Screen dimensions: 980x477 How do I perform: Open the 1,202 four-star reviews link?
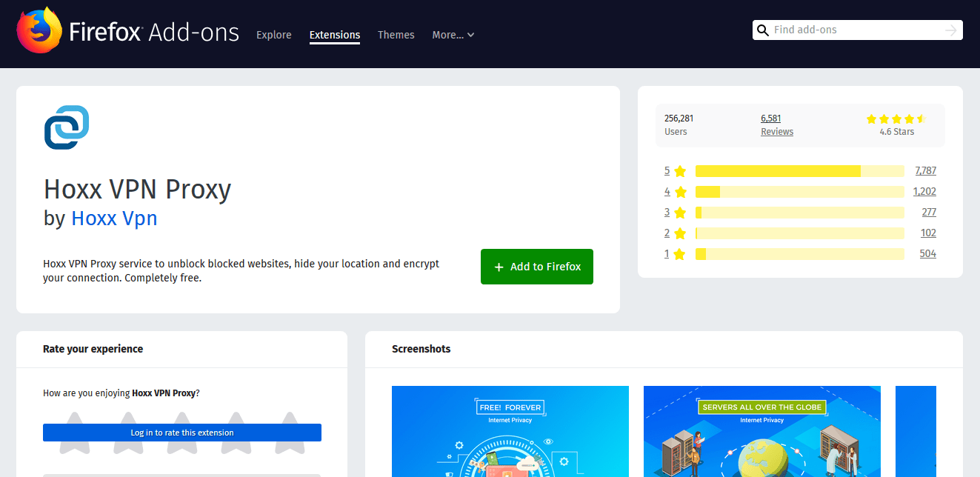tap(924, 191)
